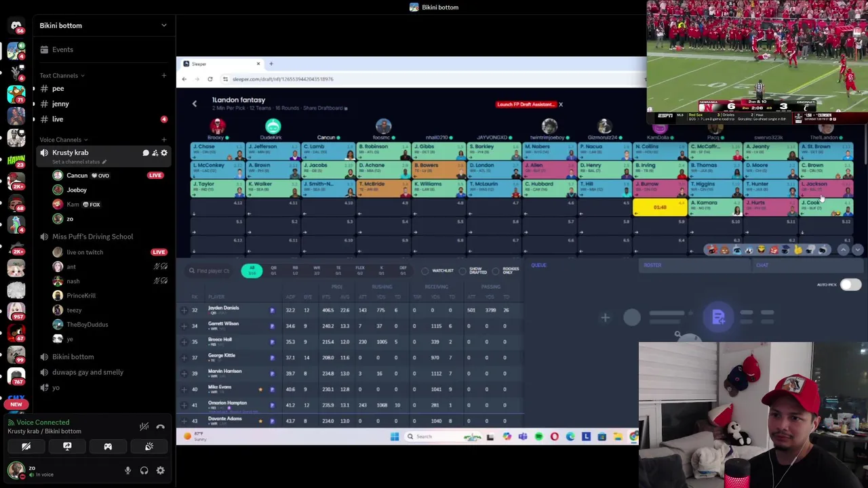Enable Show Drafted option
This screenshot has width=868, height=488.
[462, 271]
